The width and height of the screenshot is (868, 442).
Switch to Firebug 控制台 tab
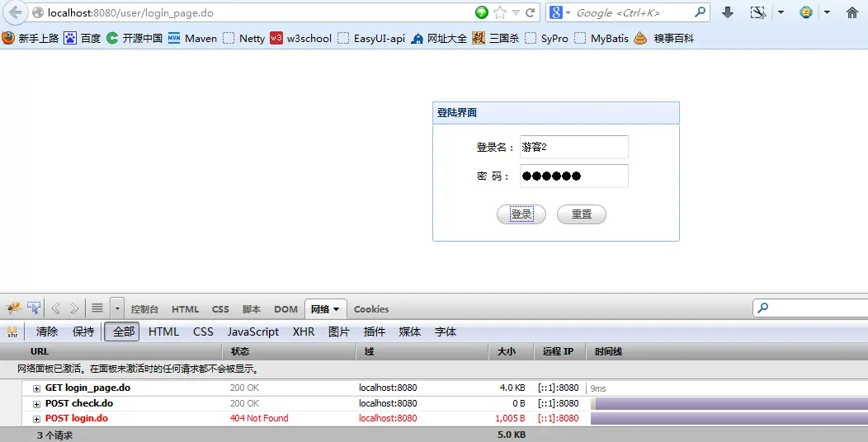(x=144, y=309)
